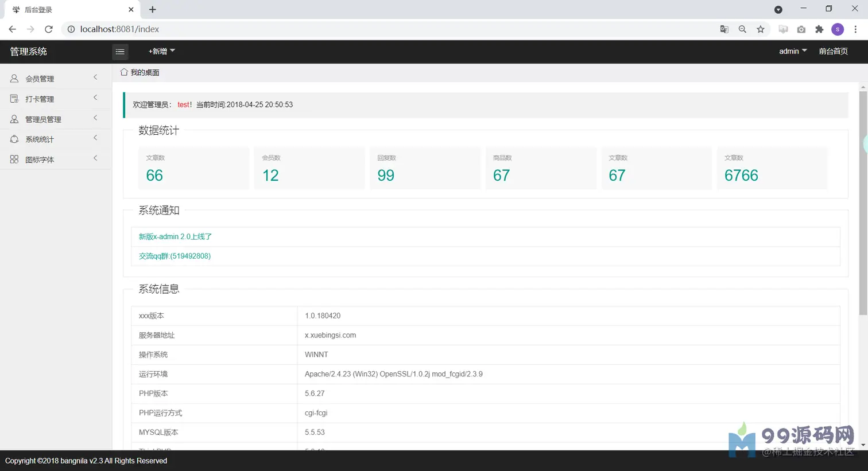Open the 管理员管理 menu item

pyautogui.click(x=56, y=119)
